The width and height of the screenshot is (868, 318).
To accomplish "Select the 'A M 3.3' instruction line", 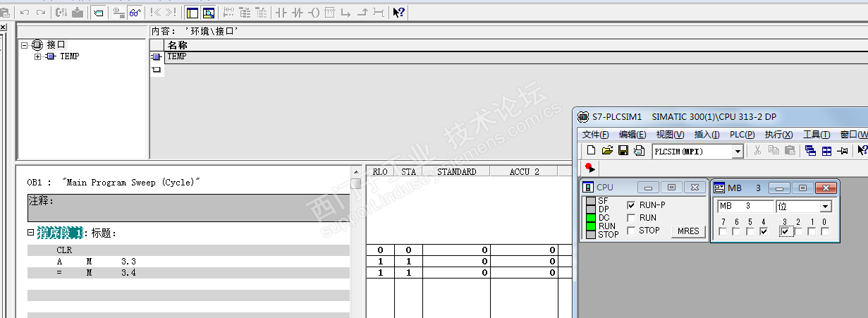I will [x=188, y=262].
